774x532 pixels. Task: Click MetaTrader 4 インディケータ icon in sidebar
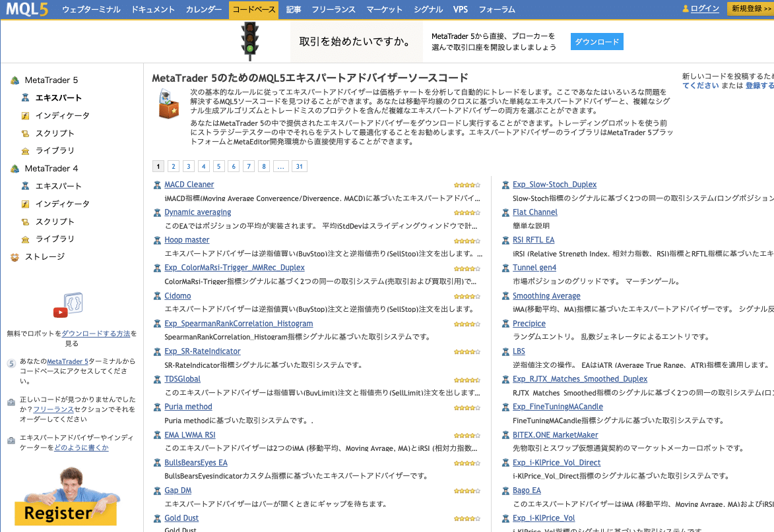click(25, 204)
